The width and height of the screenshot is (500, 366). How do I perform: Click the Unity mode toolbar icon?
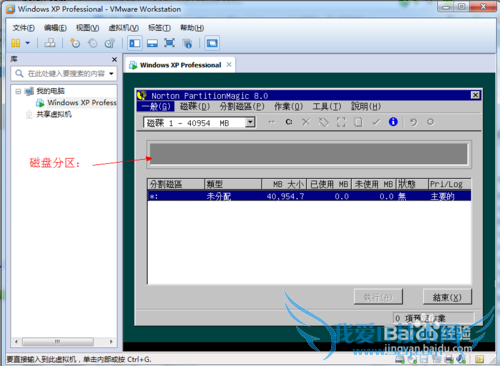click(187, 43)
